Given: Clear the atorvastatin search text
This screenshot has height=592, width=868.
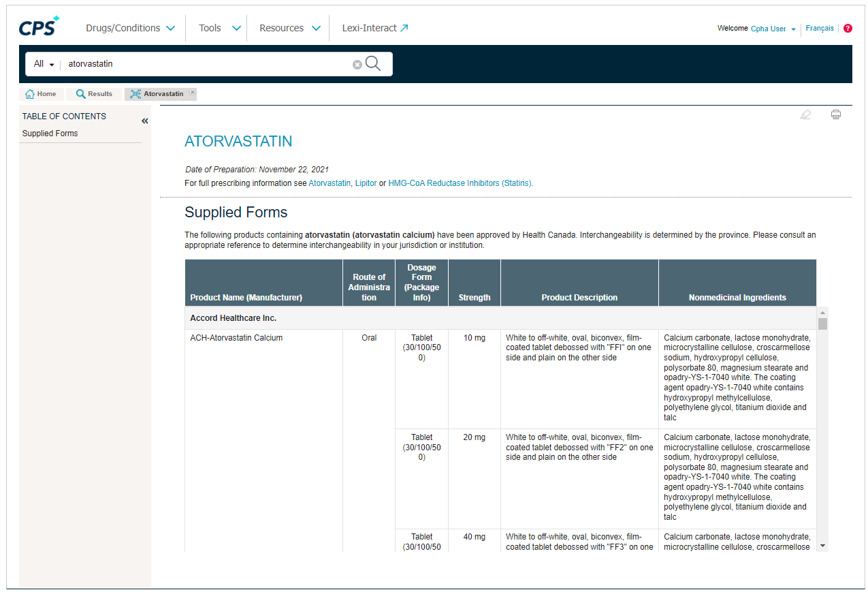Looking at the screenshot, I should [x=357, y=65].
